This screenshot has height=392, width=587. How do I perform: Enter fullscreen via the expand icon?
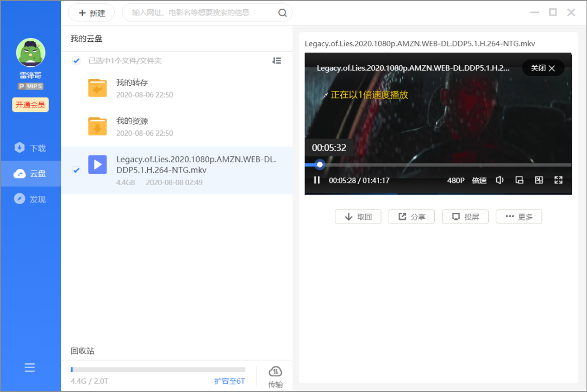(558, 180)
